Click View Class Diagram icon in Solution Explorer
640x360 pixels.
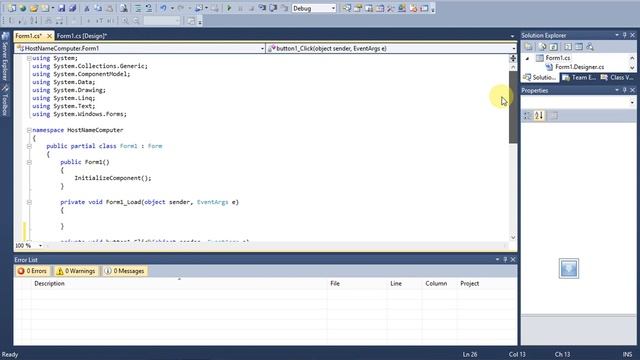590,47
